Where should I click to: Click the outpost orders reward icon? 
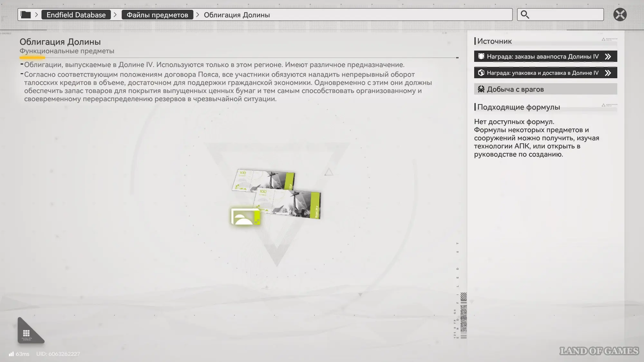[481, 56]
